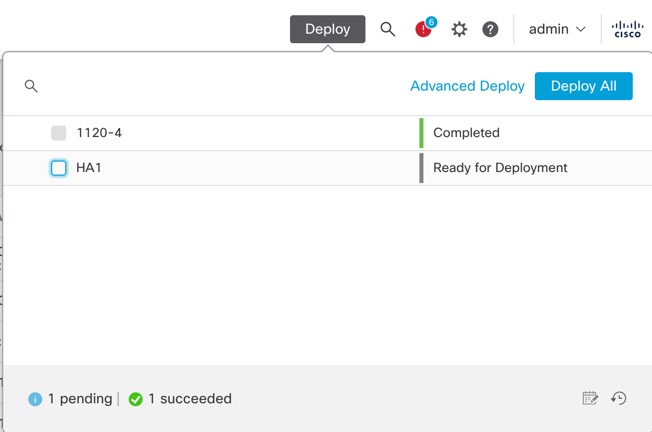Click the Deploy button in top bar

coord(327,29)
